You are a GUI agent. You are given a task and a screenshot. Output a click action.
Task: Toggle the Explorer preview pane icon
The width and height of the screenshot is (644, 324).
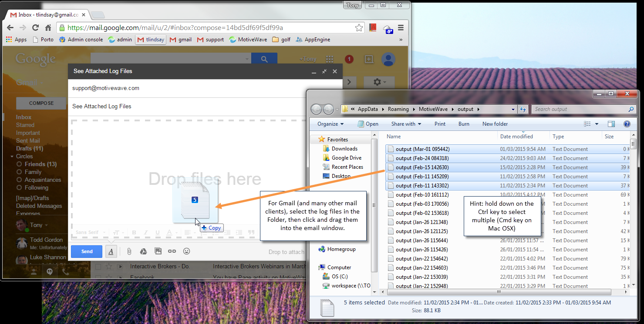[x=611, y=124]
